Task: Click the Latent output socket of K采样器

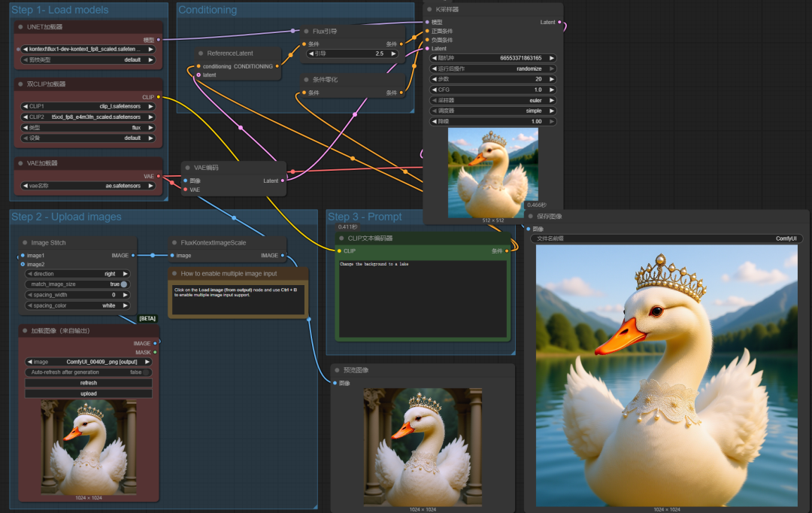Action: 559,23
